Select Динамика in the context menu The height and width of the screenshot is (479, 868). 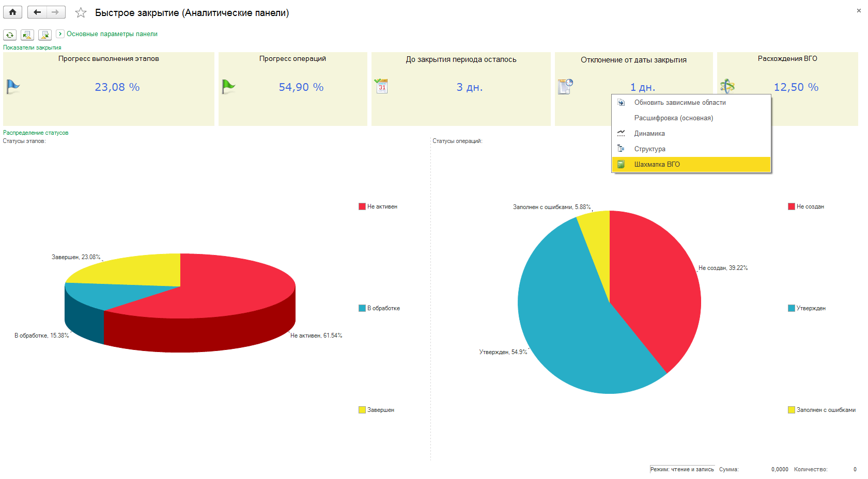(649, 134)
